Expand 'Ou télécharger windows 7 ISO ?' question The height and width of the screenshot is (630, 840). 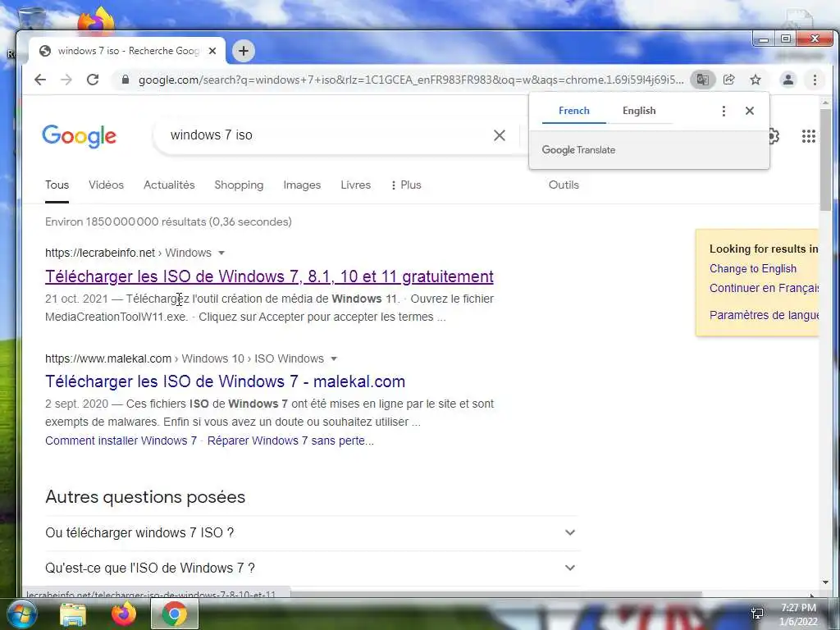point(311,533)
